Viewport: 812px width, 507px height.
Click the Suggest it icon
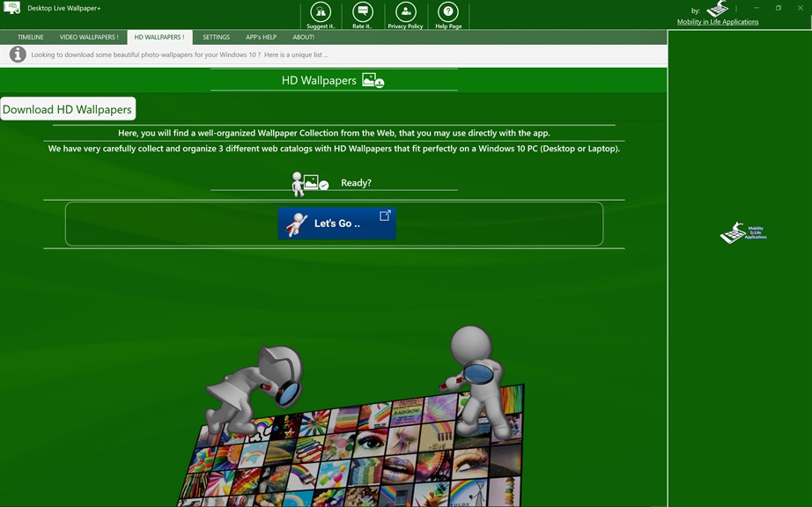click(x=321, y=12)
